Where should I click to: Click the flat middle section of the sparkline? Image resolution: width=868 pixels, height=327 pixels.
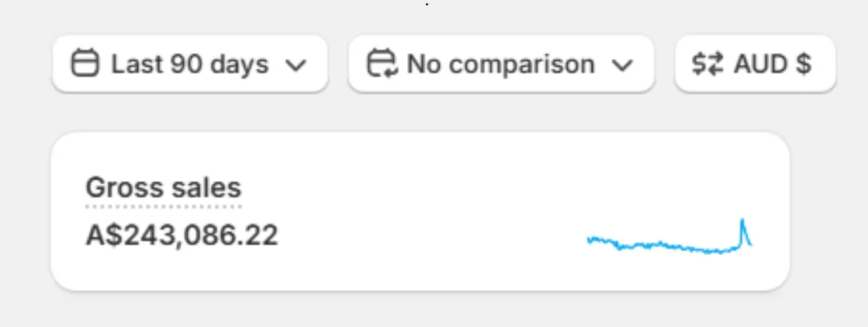664,245
